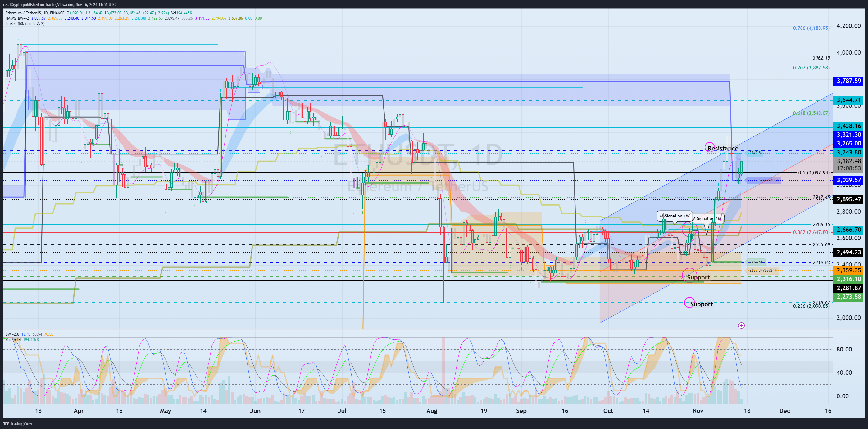
Task: Click the HA-MS_BW+v2 indicator legend
Action: 17,18
